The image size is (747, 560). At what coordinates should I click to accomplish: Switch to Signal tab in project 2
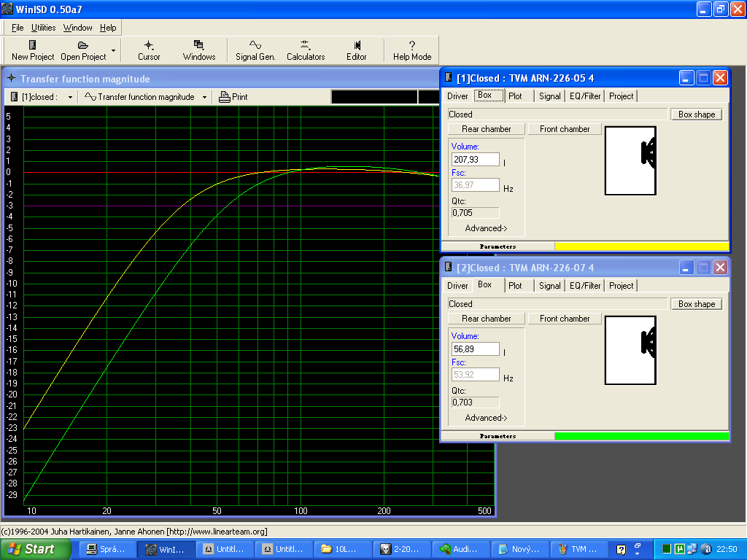click(550, 286)
